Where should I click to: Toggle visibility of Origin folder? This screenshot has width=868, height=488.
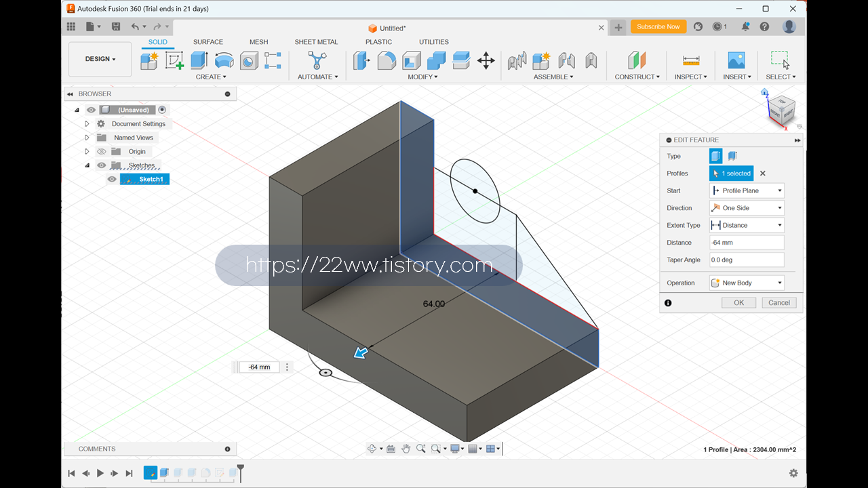[x=102, y=151]
